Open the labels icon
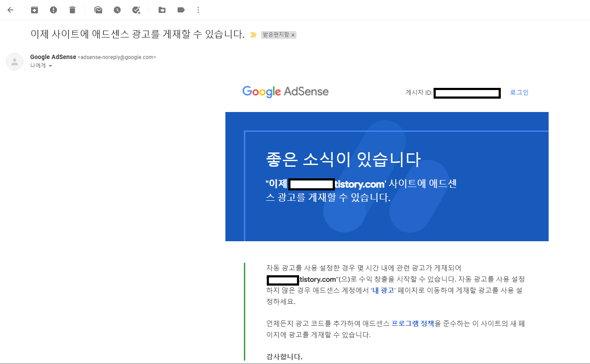The width and height of the screenshot is (590, 364). pyautogui.click(x=181, y=10)
